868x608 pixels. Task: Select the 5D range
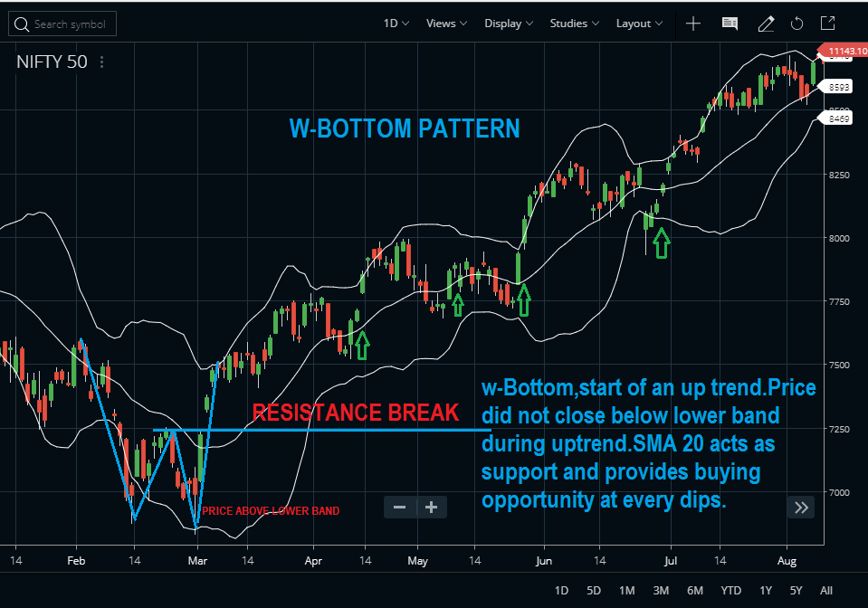click(x=594, y=590)
